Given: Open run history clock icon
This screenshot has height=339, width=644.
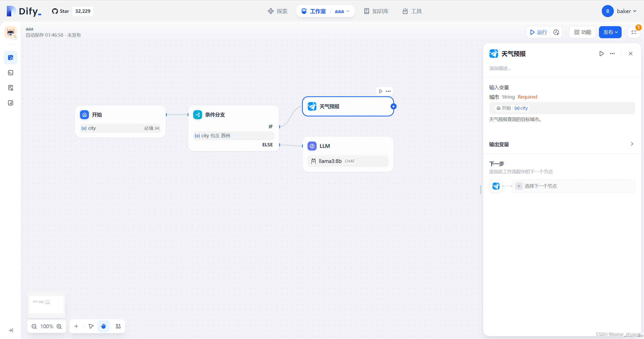Looking at the screenshot, I should click(x=556, y=32).
